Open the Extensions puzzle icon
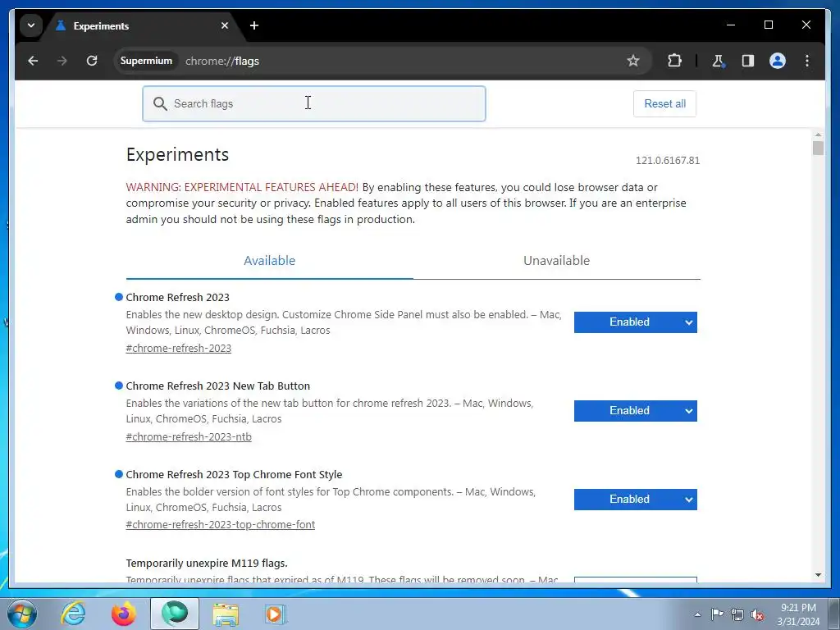Screen dimensions: 840x630 (x=674, y=61)
